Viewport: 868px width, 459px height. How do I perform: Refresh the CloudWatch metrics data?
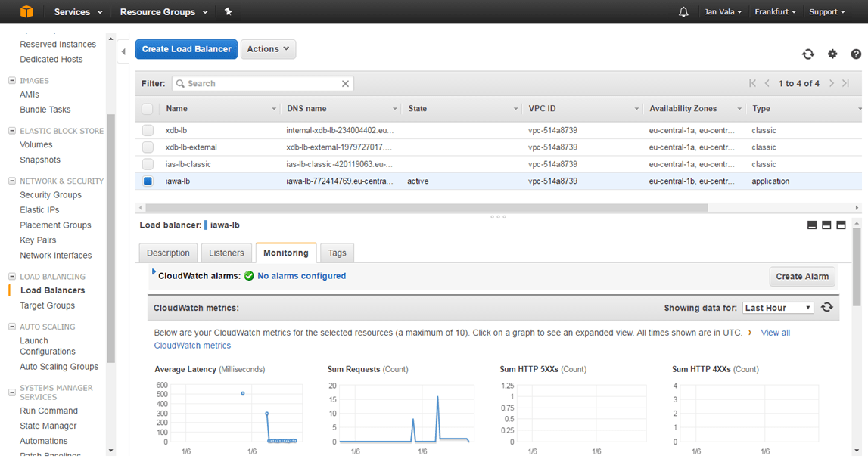point(827,307)
